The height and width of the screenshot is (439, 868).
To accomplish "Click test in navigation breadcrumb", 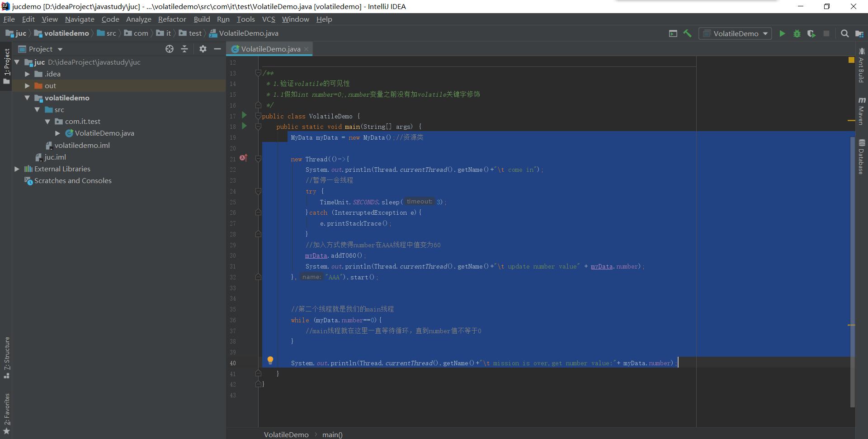I will click(x=190, y=33).
